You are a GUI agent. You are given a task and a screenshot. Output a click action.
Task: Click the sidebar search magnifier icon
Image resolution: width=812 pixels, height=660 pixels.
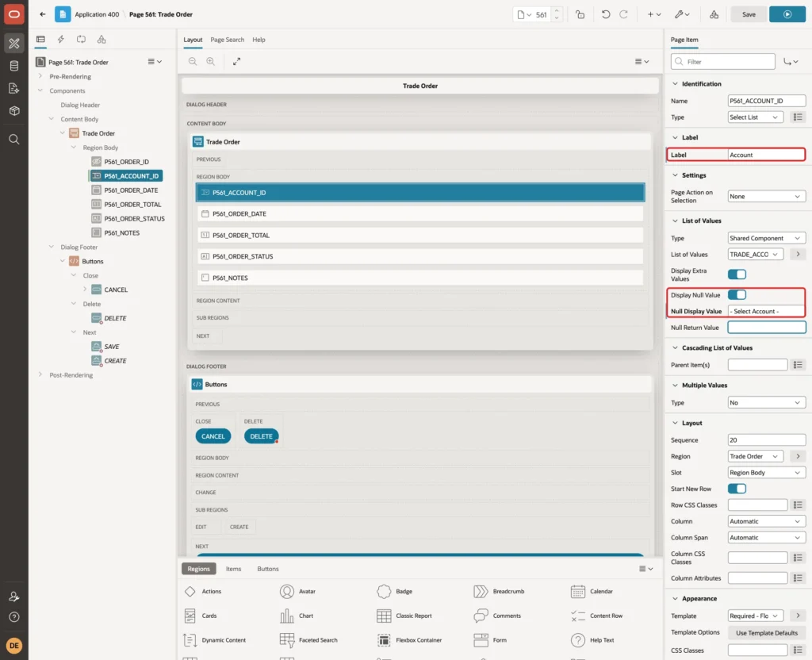tap(14, 139)
